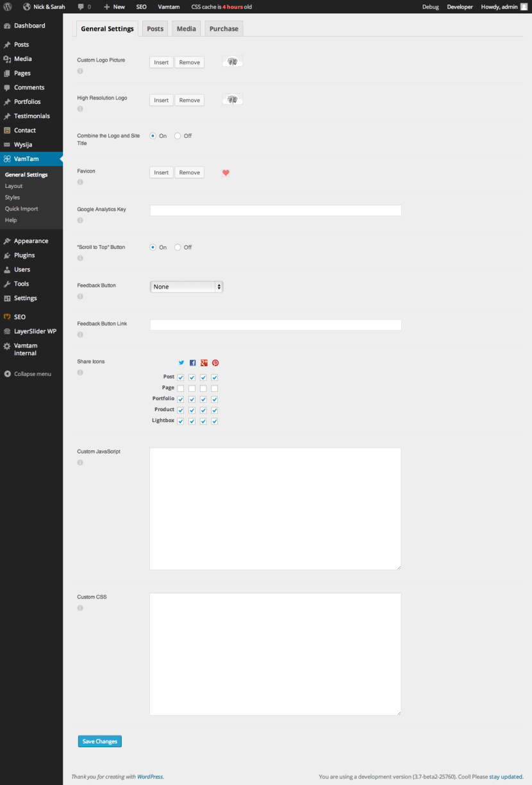Image resolution: width=532 pixels, height=785 pixels.
Task: Click the WordPress logo in admin bar
Action: click(8, 6)
